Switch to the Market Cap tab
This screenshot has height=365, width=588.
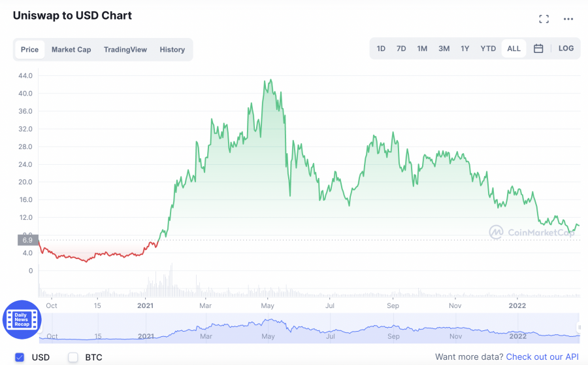71,50
